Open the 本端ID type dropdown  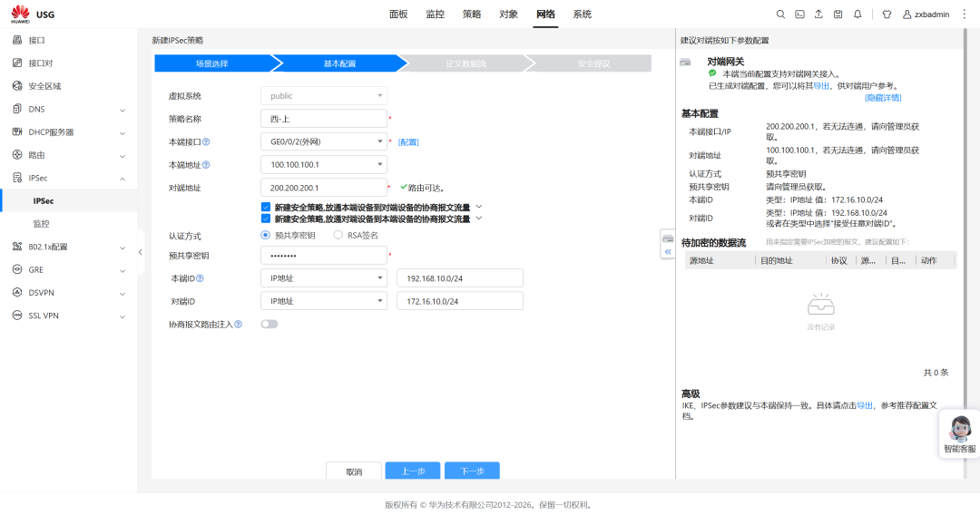324,278
